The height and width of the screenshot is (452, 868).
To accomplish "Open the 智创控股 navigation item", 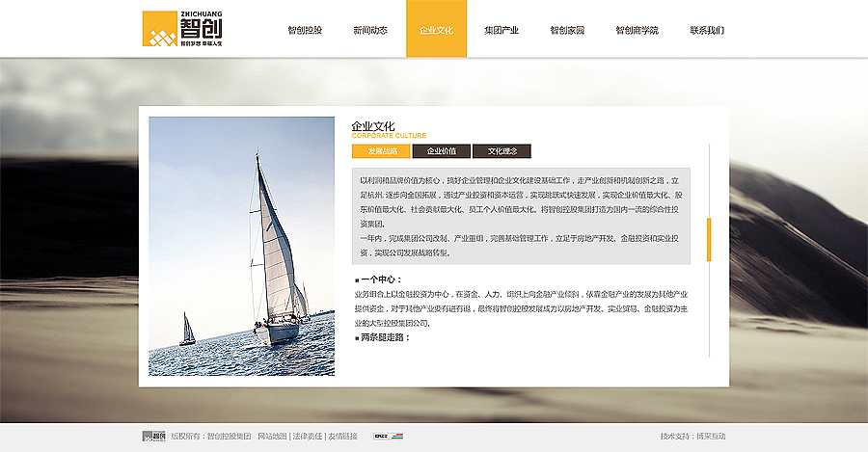I will [305, 31].
